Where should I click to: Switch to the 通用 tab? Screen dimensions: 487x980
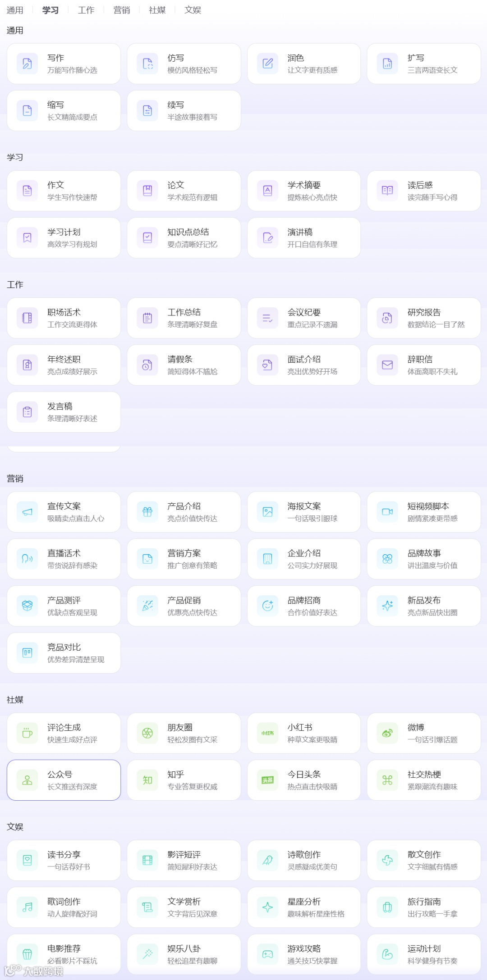(x=15, y=10)
